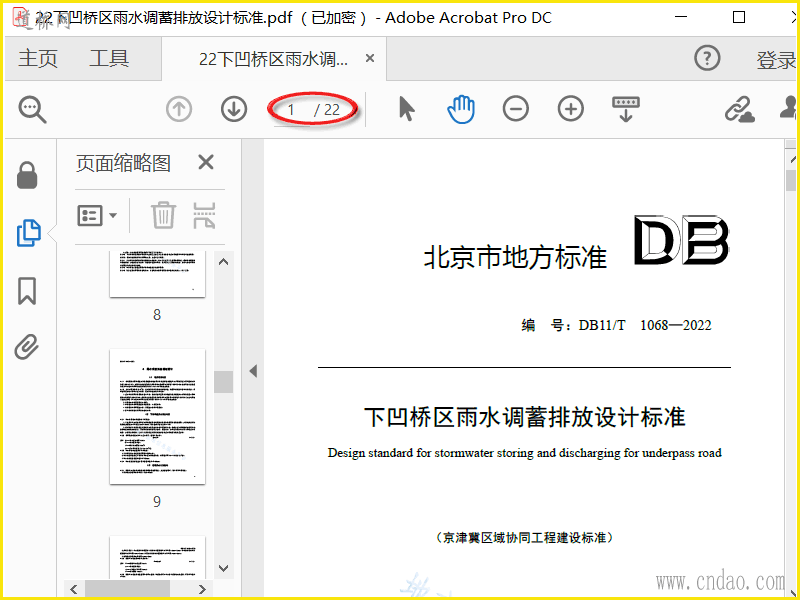Delete pages with the trash icon

pyautogui.click(x=163, y=215)
